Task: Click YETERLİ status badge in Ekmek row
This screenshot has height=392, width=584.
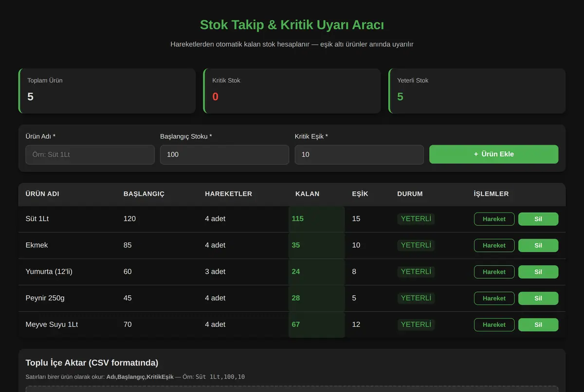Action: [416, 245]
